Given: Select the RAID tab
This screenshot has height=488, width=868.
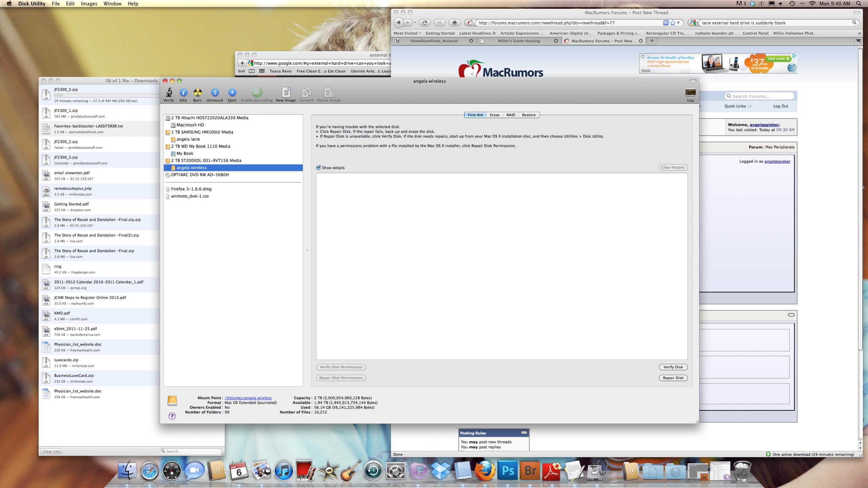Looking at the screenshot, I should [510, 115].
